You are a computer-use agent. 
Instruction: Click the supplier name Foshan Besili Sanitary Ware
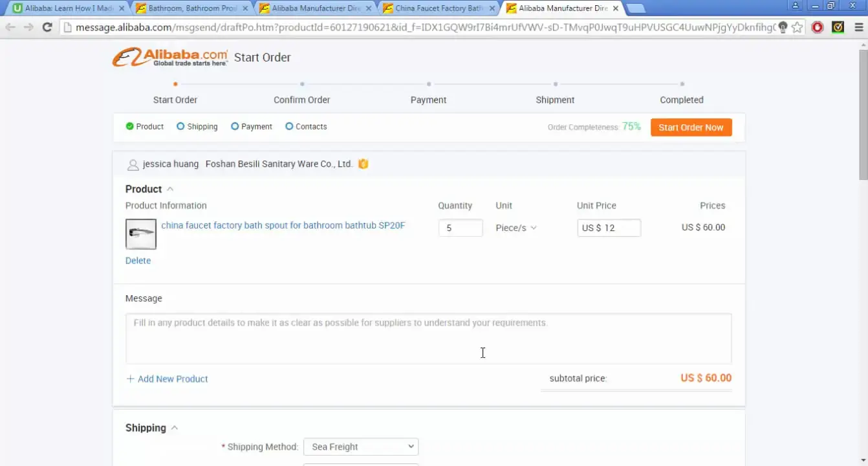tap(279, 164)
